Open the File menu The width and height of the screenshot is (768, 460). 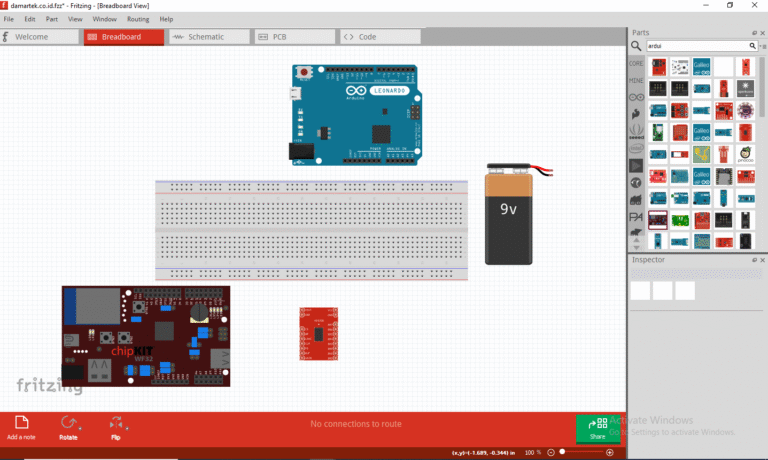(x=9, y=19)
